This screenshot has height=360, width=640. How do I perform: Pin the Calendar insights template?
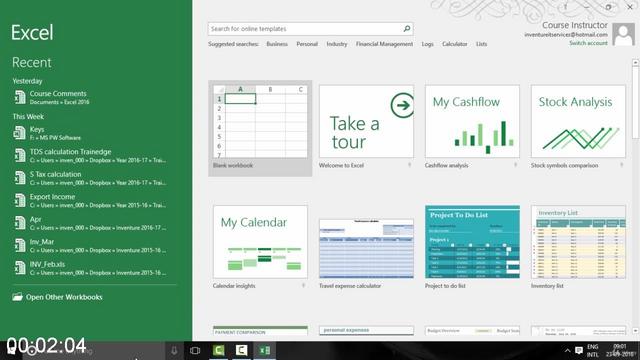[303, 286]
